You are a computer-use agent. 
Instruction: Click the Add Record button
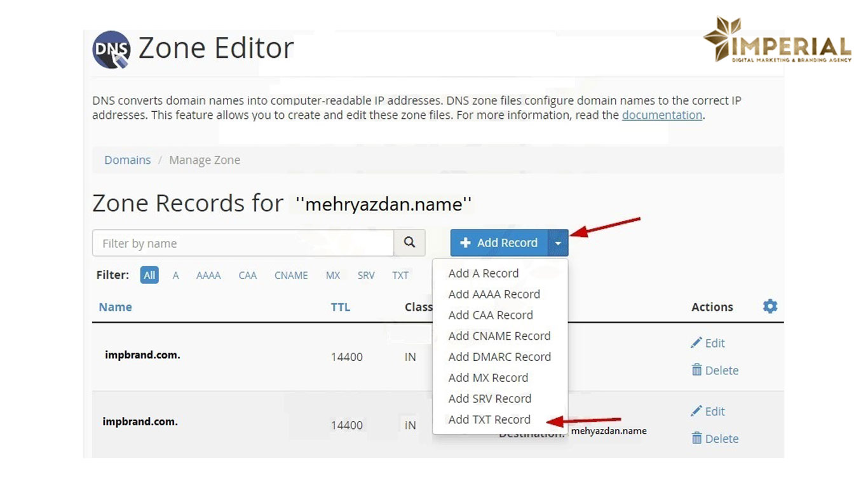click(499, 243)
